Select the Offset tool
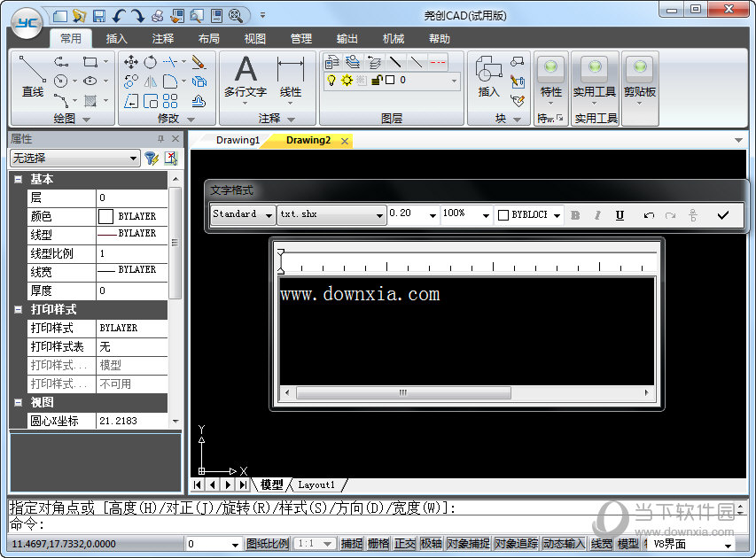This screenshot has height=558, width=756. 151,101
